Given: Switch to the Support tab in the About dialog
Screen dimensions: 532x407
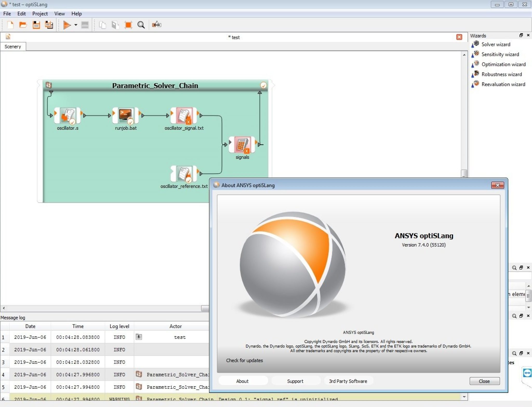Looking at the screenshot, I should click(x=295, y=381).
